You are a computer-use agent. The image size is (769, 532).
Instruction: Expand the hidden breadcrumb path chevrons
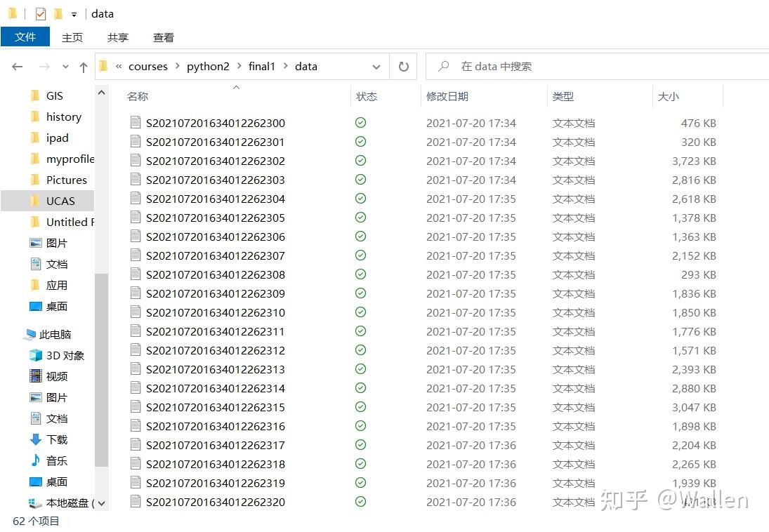[x=119, y=66]
